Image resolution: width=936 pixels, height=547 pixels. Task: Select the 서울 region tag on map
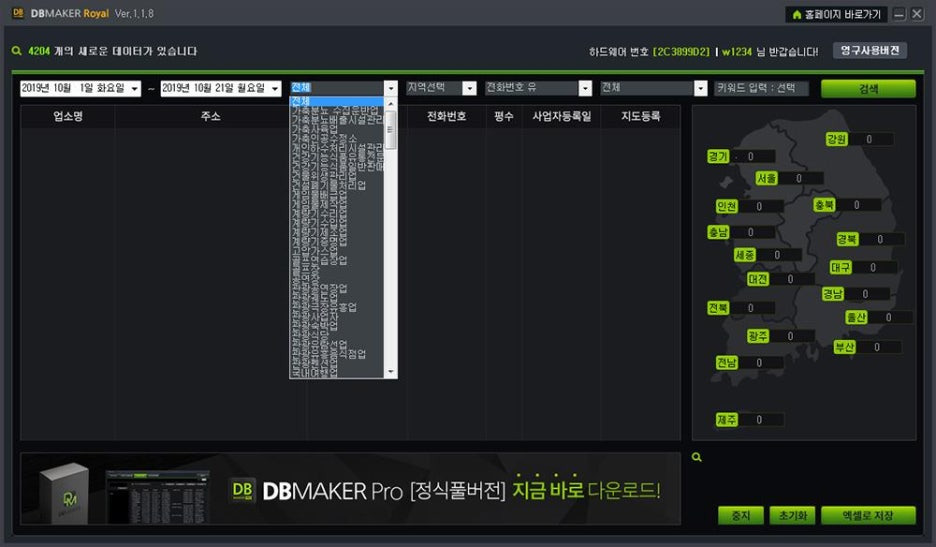766,178
